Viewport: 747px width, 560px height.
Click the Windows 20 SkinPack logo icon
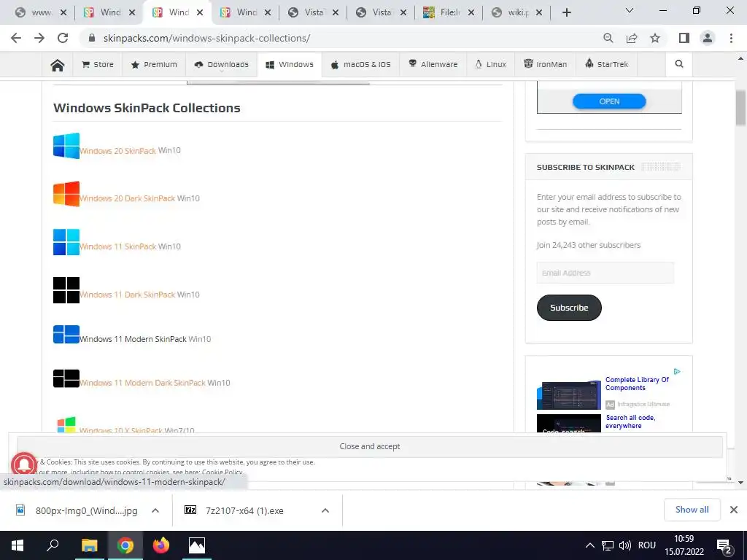coord(66,145)
